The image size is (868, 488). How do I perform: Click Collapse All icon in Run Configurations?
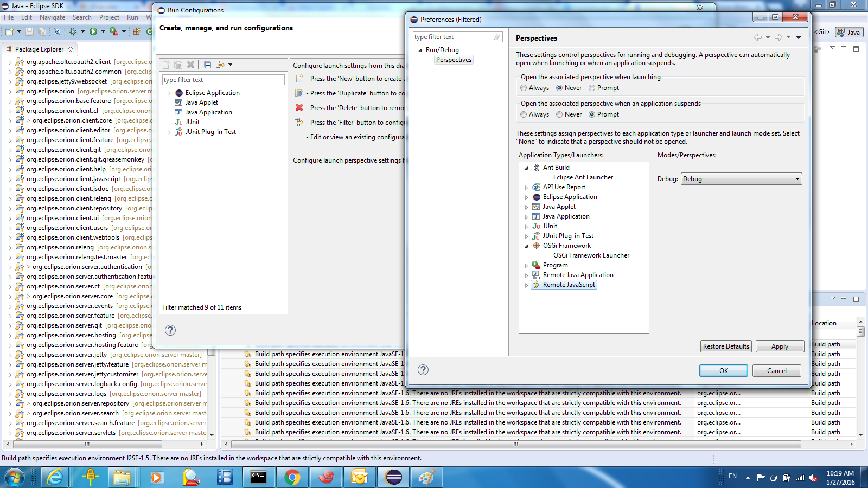(x=207, y=65)
